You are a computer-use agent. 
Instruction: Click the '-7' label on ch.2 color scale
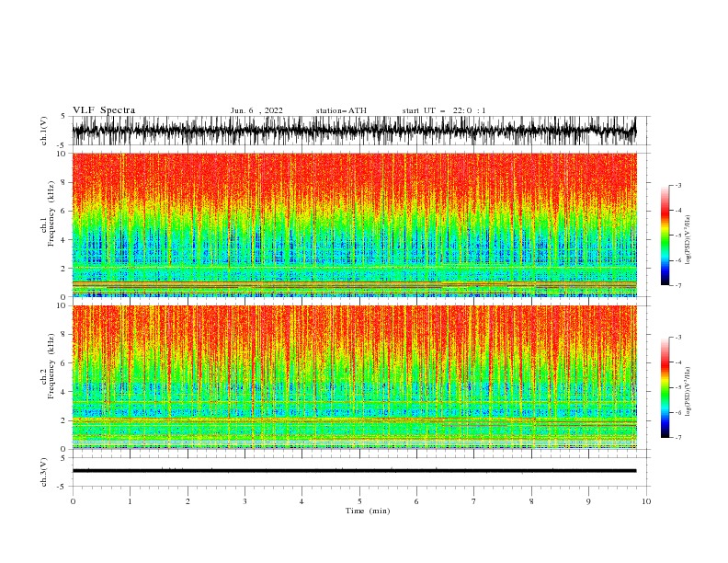click(x=677, y=437)
